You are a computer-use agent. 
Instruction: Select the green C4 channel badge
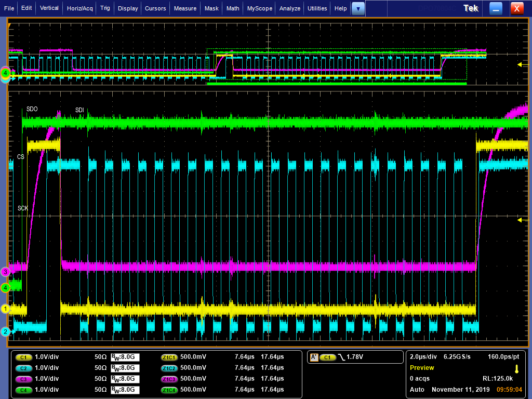[x=23, y=390]
